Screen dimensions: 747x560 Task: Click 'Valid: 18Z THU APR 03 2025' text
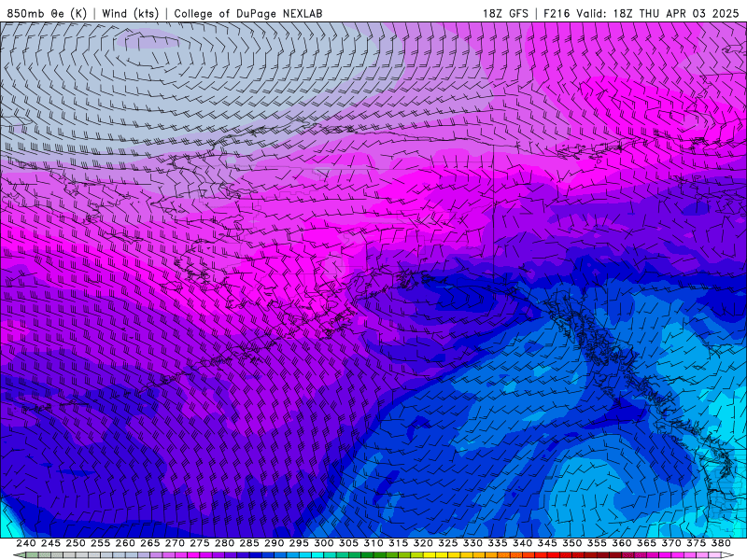(657, 13)
